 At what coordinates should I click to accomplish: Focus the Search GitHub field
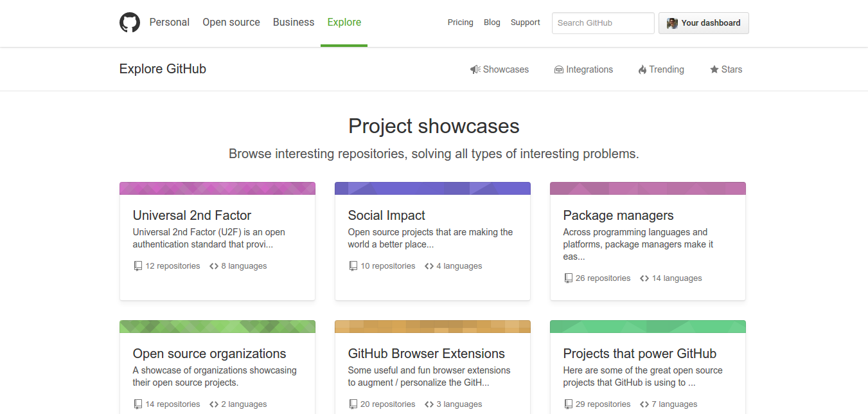coord(603,23)
